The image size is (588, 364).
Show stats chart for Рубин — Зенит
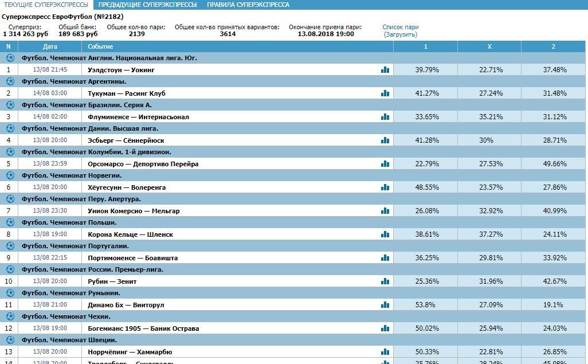(385, 281)
